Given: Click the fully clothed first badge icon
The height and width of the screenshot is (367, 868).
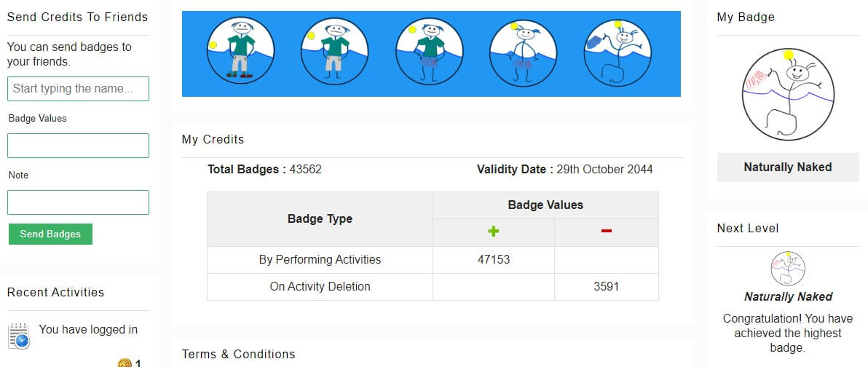Looking at the screenshot, I should pyautogui.click(x=240, y=50).
